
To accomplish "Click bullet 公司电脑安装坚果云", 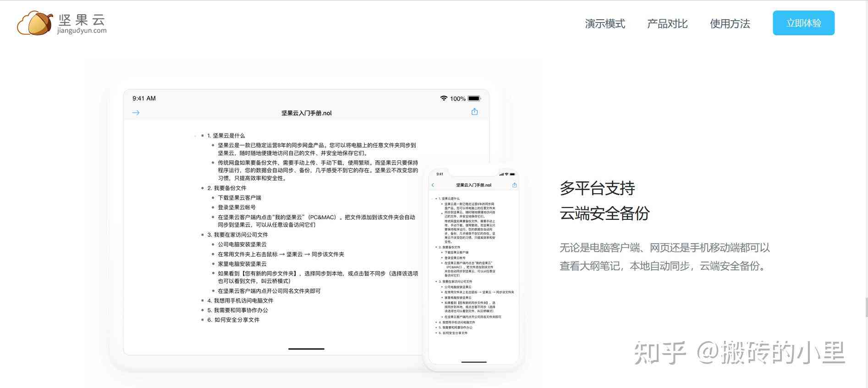I will click(242, 244).
